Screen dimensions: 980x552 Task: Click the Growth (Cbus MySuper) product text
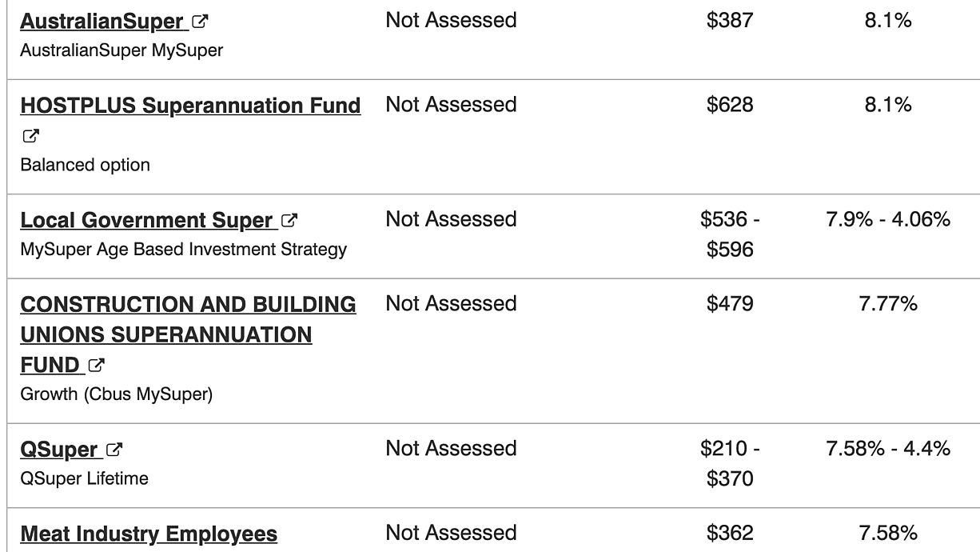[x=116, y=395]
